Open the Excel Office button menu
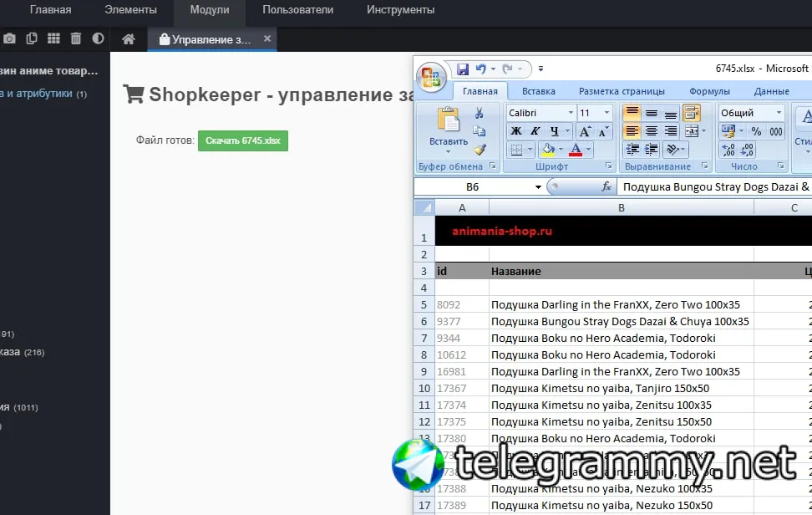This screenshot has width=812, height=515. [430, 78]
